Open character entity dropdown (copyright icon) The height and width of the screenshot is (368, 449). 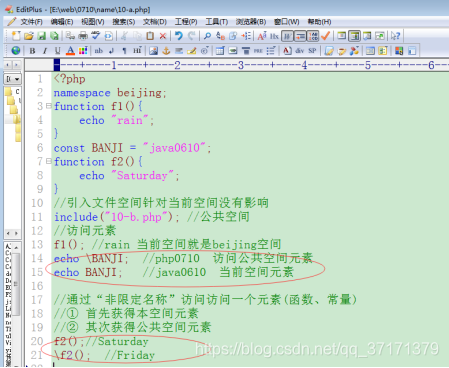pyautogui.click(x=204, y=51)
